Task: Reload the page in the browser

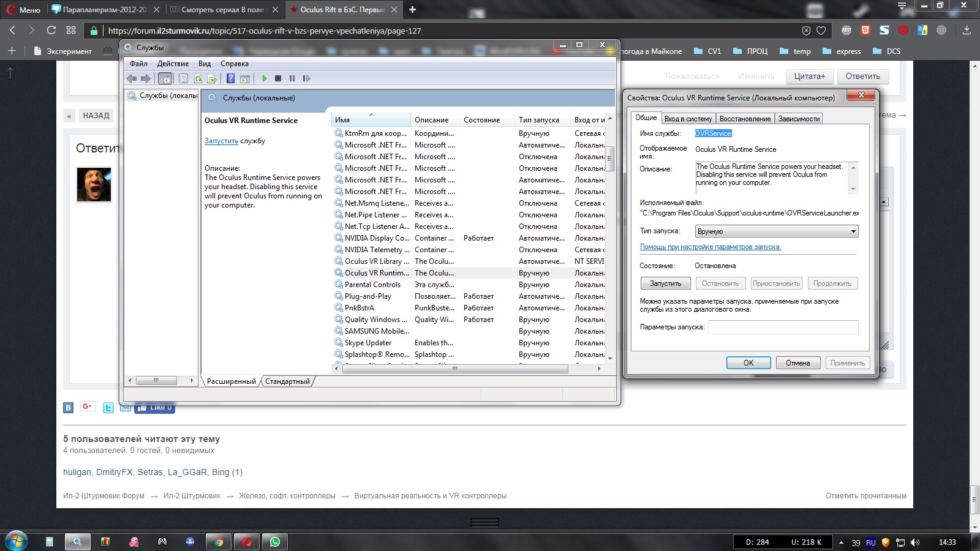Action: point(51,30)
